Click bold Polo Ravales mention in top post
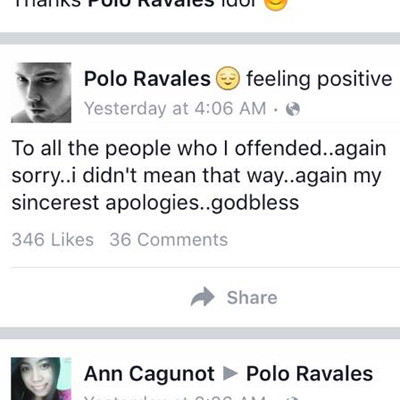This screenshot has height=400, width=400. [151, 3]
